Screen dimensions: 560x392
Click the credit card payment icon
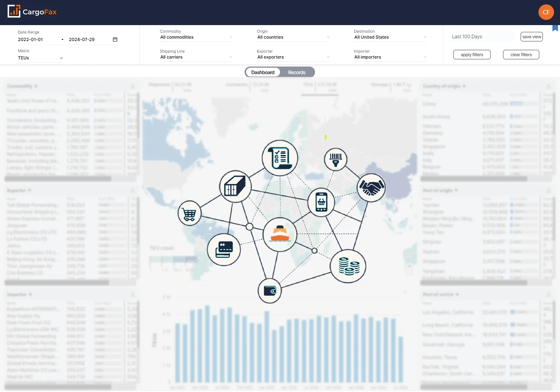coord(224,250)
